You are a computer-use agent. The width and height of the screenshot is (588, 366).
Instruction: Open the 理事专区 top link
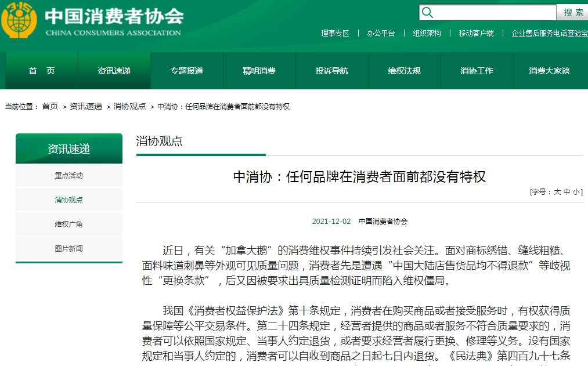pyautogui.click(x=336, y=34)
